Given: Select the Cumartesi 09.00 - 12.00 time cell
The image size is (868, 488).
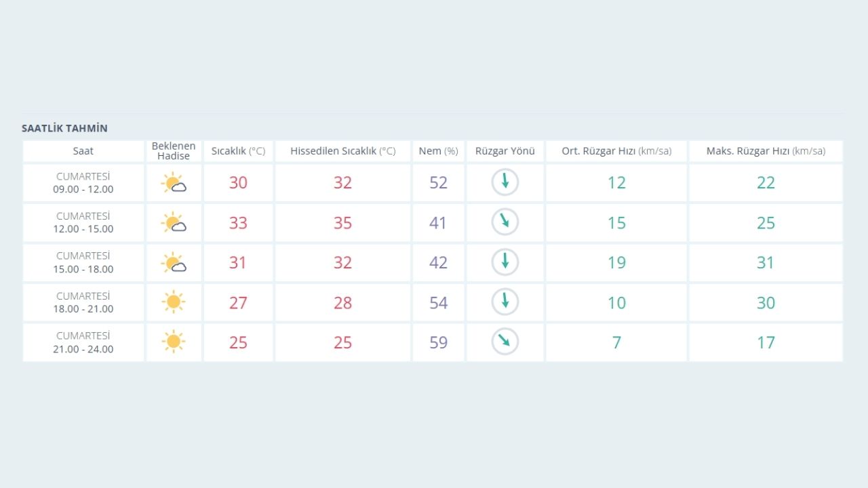Looking at the screenshot, I should point(83,183).
